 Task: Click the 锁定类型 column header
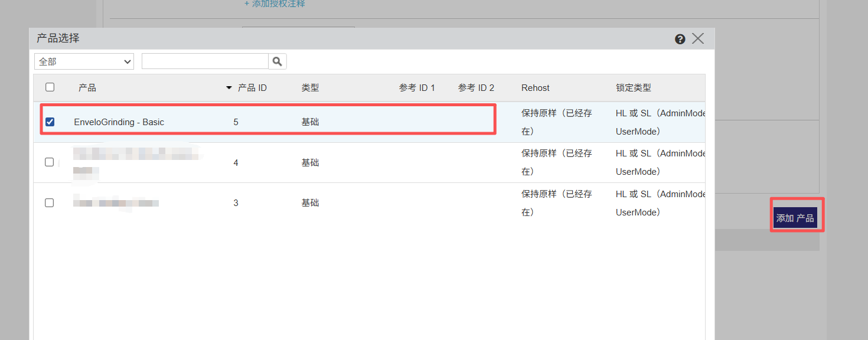[633, 88]
